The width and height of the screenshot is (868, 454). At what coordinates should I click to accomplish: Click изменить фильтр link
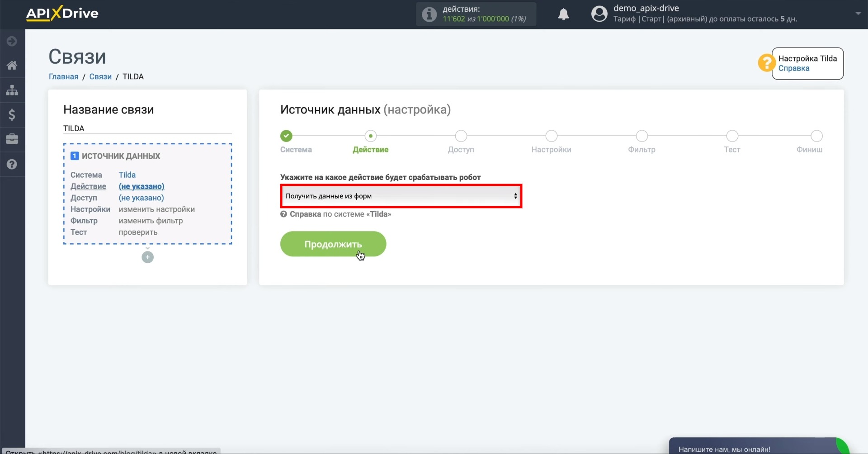[x=151, y=221]
